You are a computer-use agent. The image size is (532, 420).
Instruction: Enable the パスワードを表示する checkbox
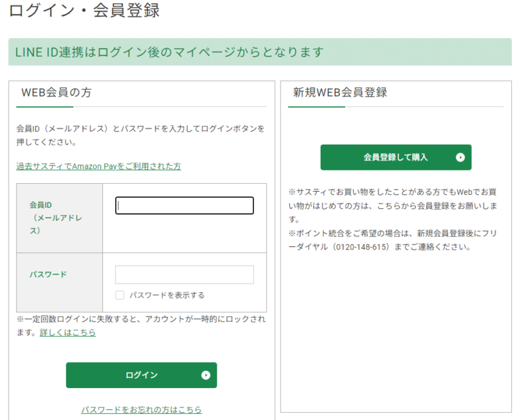(x=120, y=295)
